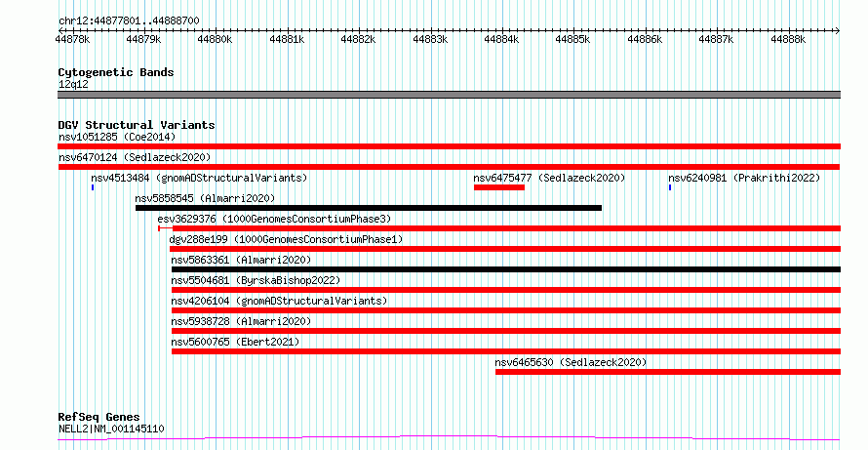This screenshot has width=868, height=450.
Task: Open variant nsv5863361 (Almarri2020) label
Action: pos(241,260)
